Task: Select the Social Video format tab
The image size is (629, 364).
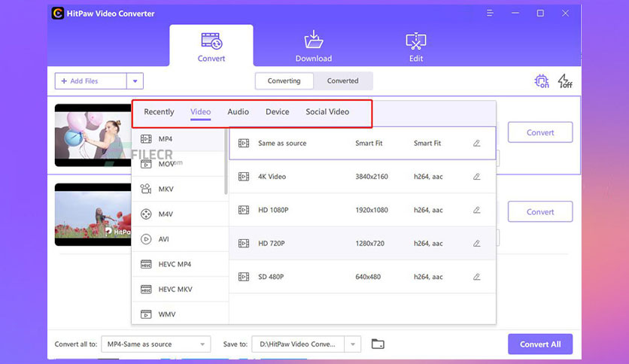Action: pyautogui.click(x=327, y=112)
